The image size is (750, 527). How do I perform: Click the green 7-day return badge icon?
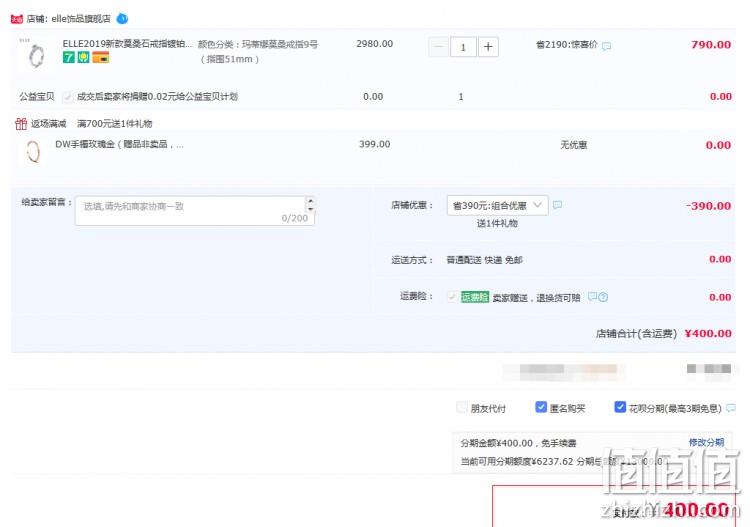pyautogui.click(x=69, y=58)
